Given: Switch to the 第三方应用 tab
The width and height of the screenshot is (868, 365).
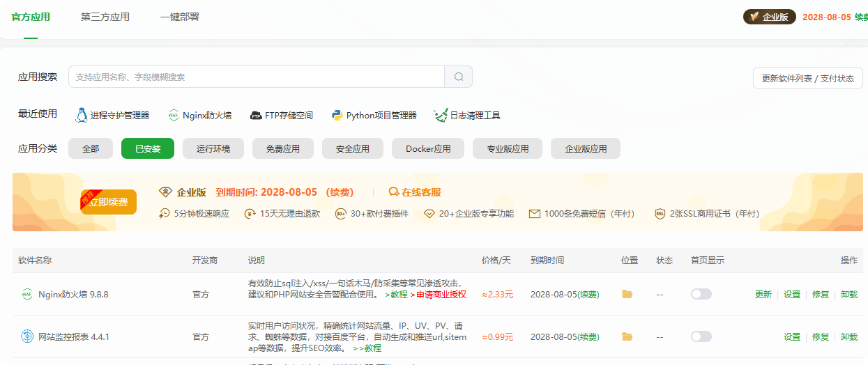Looking at the screenshot, I should tap(105, 17).
